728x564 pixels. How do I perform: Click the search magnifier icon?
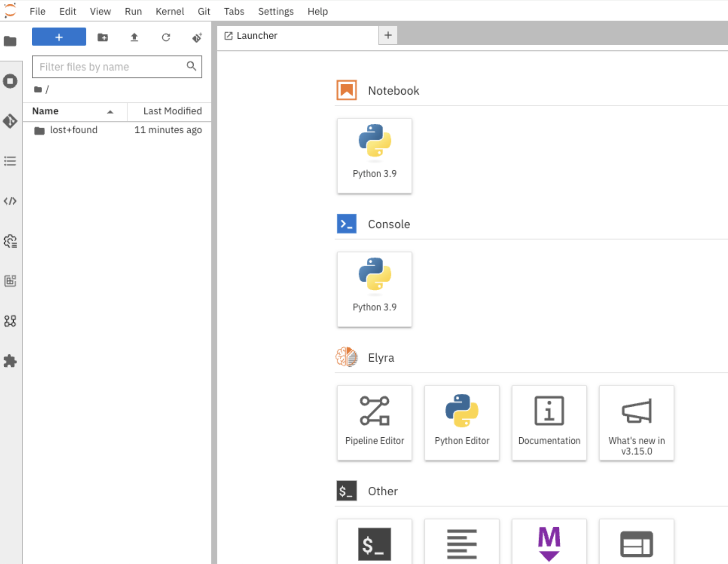pyautogui.click(x=191, y=66)
